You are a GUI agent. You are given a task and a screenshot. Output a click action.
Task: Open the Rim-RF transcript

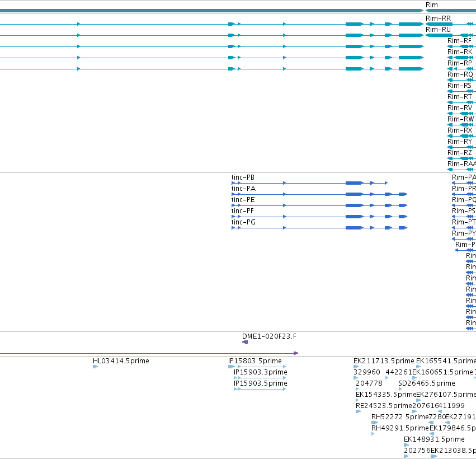pos(459,41)
